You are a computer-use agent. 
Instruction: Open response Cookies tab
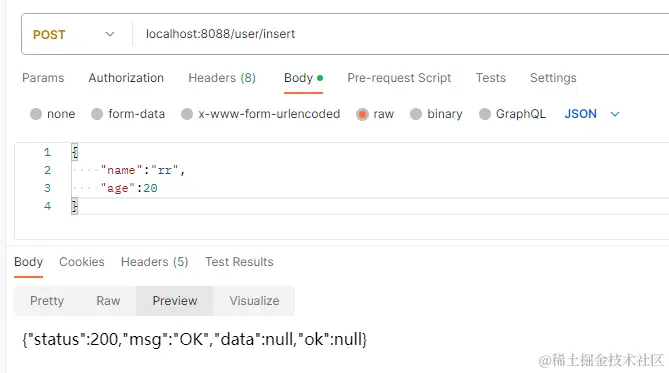coord(81,262)
